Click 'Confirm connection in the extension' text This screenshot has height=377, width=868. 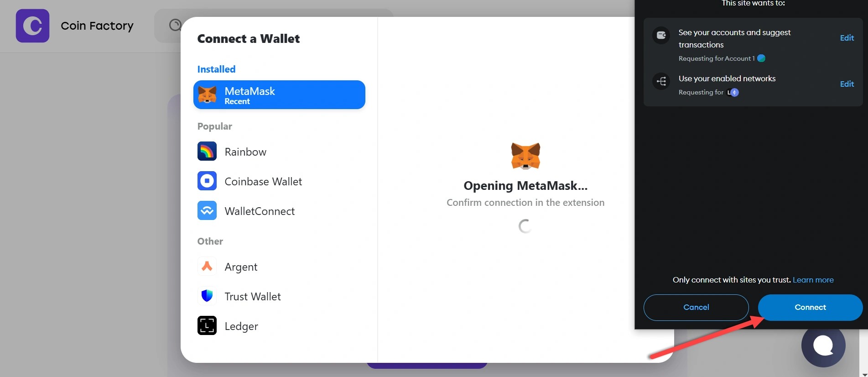525,203
